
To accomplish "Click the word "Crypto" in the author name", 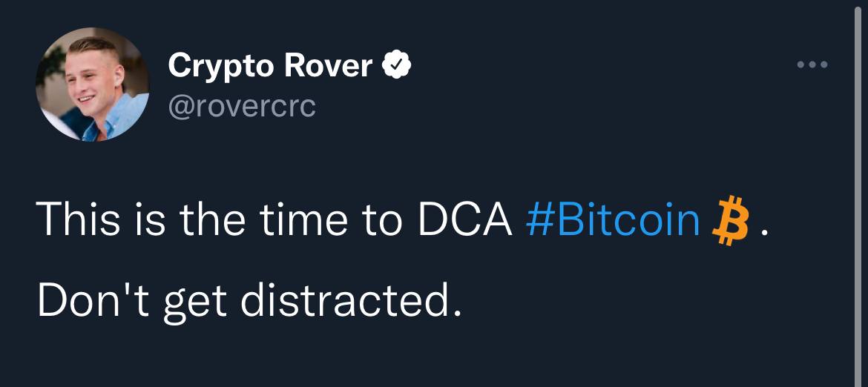I will tap(220, 67).
